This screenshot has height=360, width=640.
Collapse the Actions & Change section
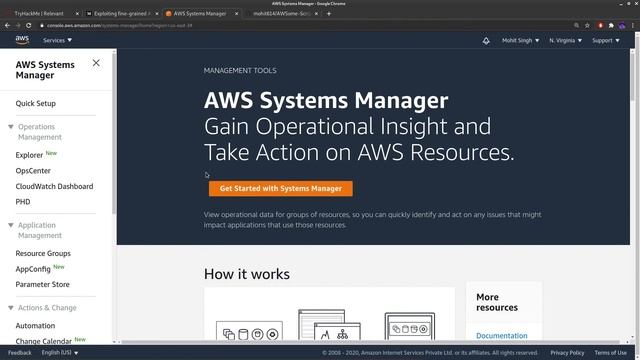pyautogui.click(x=11, y=307)
